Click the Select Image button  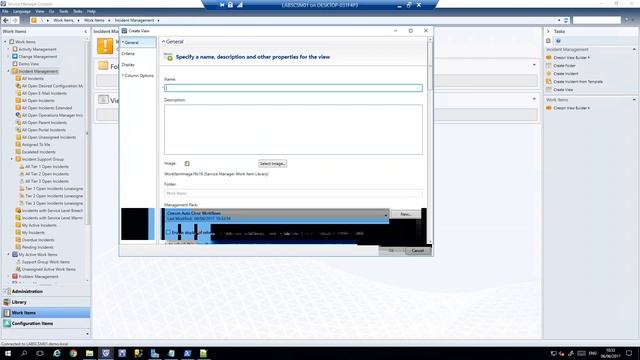pos(273,164)
